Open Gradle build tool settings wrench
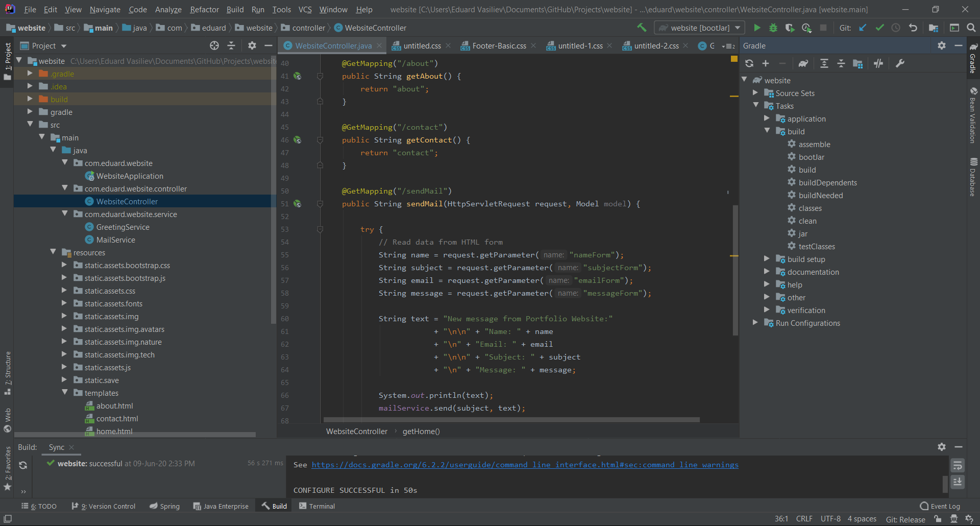The width and height of the screenshot is (980, 526). pyautogui.click(x=900, y=63)
